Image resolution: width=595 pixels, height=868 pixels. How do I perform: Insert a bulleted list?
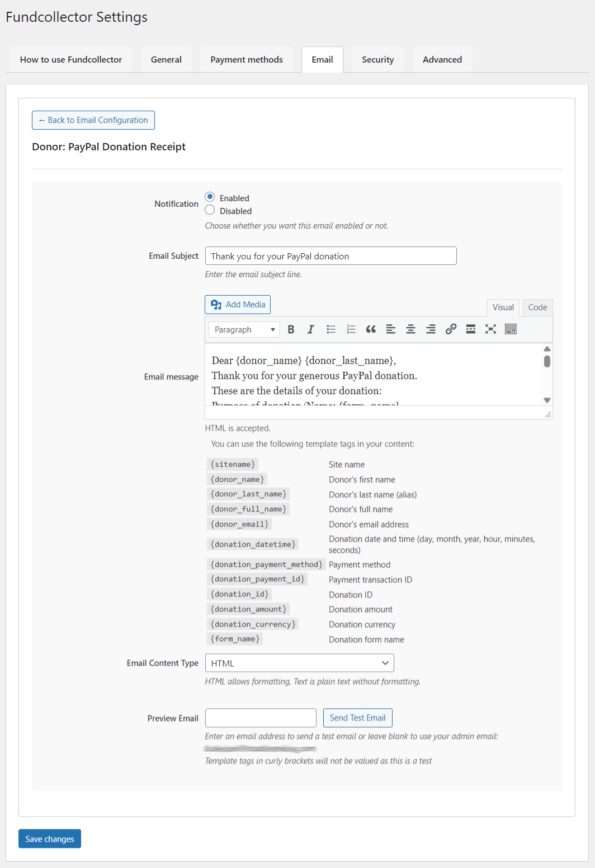331,329
